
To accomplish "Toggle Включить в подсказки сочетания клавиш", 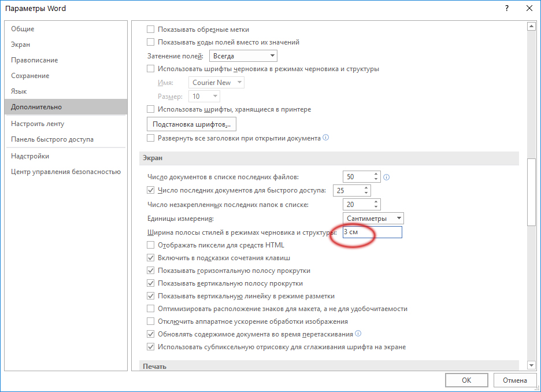I will (150, 258).
